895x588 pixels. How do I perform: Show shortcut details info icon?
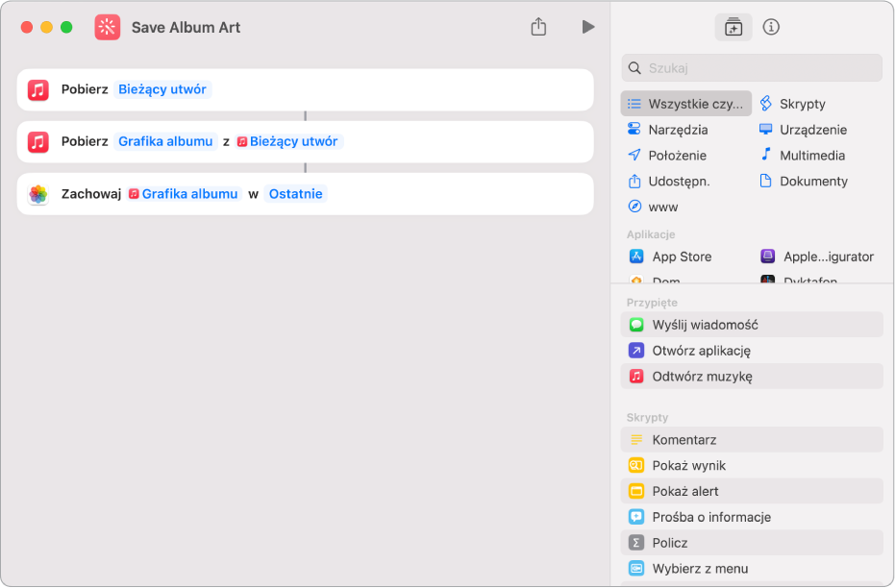tap(771, 27)
